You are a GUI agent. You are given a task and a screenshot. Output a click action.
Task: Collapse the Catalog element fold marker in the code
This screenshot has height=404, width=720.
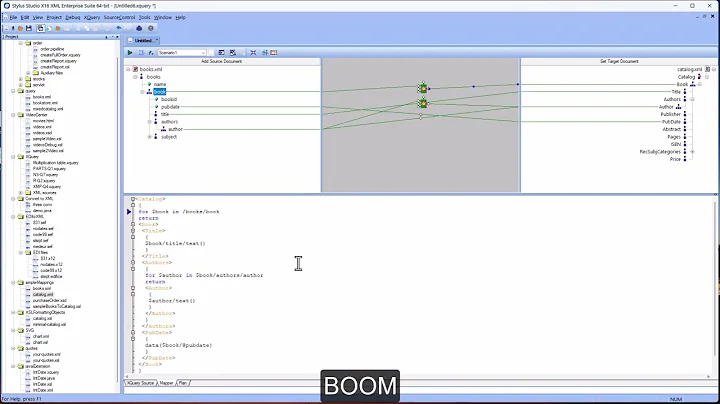(x=133, y=199)
